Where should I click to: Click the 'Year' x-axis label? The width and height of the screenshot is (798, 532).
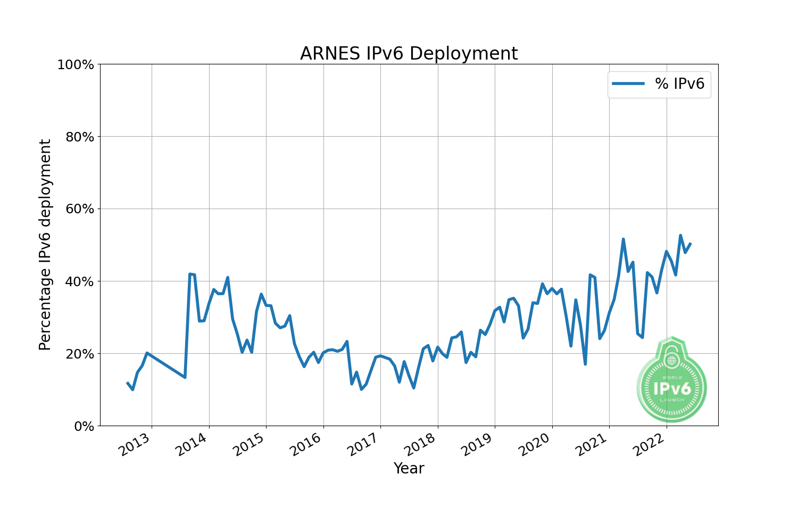click(x=409, y=468)
